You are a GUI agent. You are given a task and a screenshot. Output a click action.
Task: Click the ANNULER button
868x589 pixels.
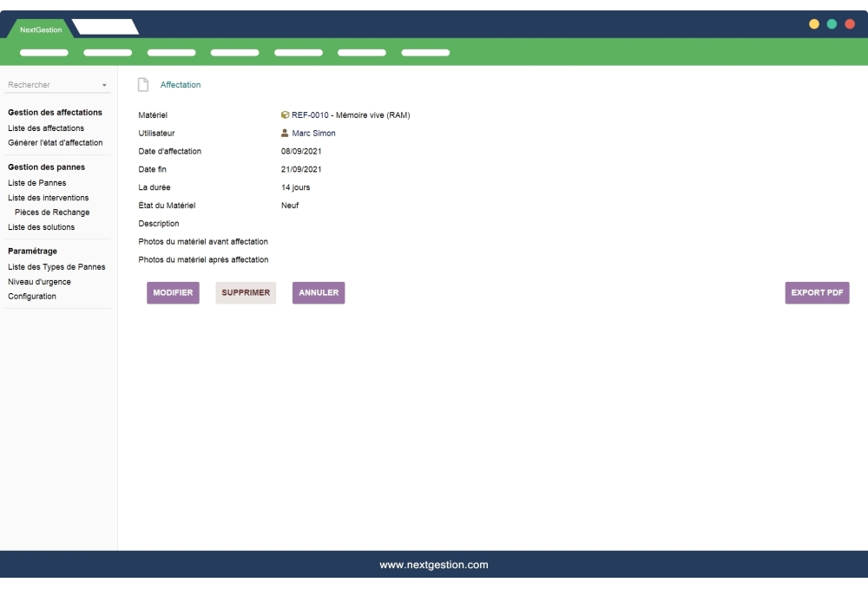pyautogui.click(x=318, y=292)
